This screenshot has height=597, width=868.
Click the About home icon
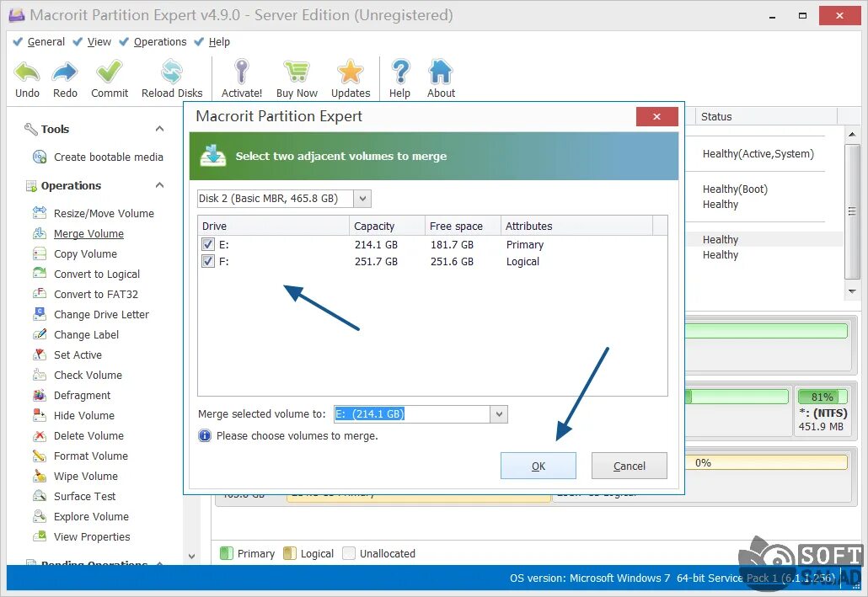pos(441,72)
